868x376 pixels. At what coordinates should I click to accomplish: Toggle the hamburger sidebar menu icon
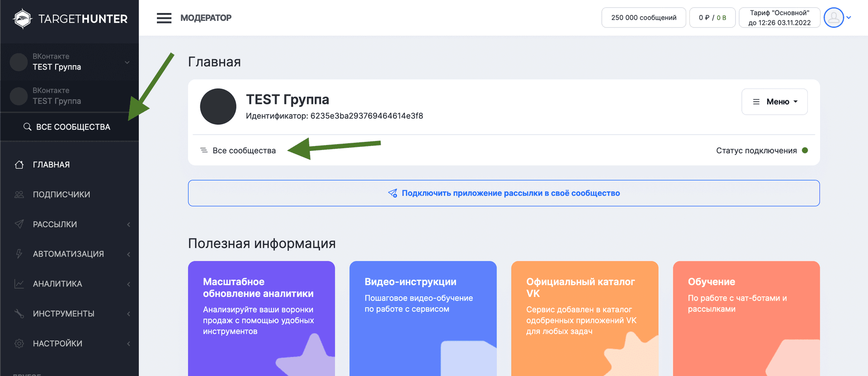(164, 18)
